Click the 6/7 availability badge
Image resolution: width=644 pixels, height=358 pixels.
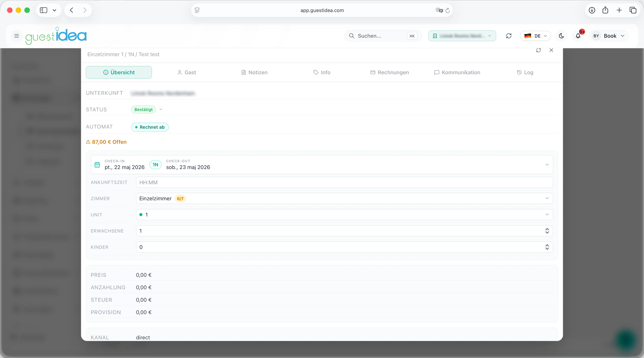point(180,199)
